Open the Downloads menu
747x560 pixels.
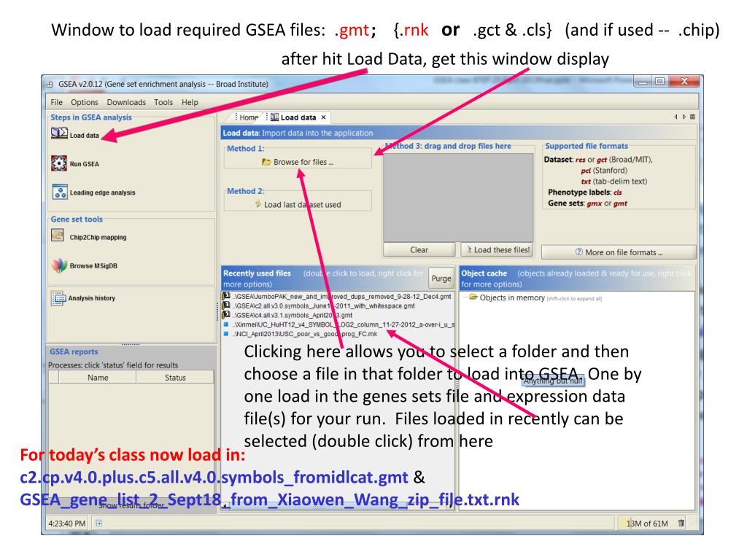[x=126, y=102]
